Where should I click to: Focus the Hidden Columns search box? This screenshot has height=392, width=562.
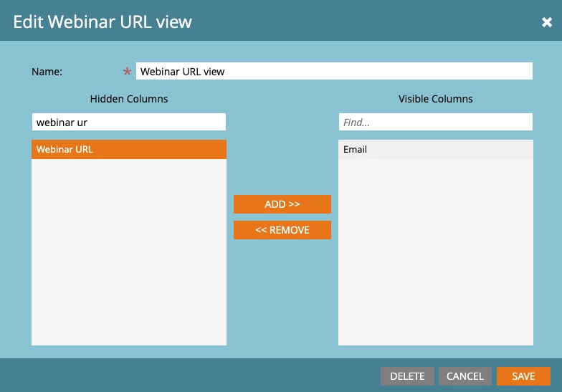129,122
